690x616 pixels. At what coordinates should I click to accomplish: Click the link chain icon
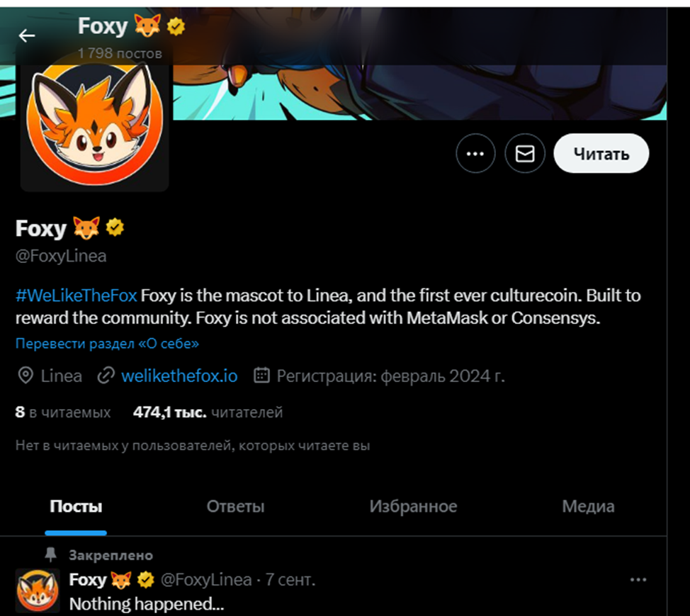(106, 376)
